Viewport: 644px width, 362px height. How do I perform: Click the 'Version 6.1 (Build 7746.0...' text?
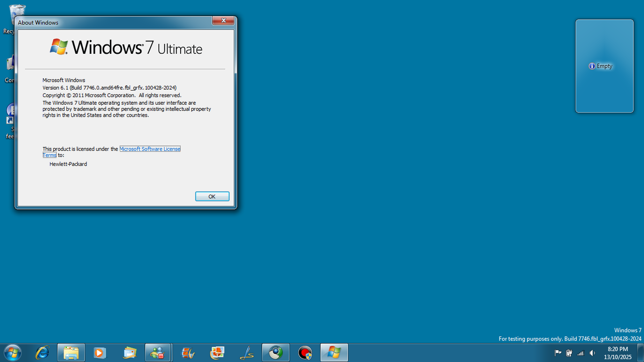coord(109,87)
